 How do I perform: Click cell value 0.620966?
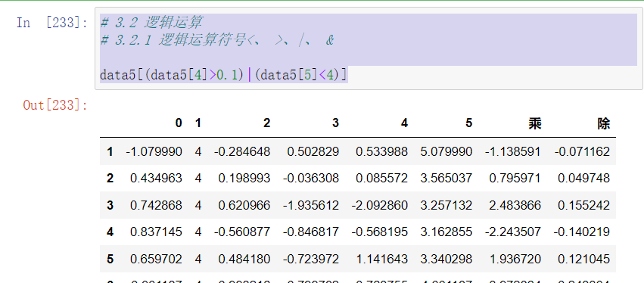click(244, 205)
